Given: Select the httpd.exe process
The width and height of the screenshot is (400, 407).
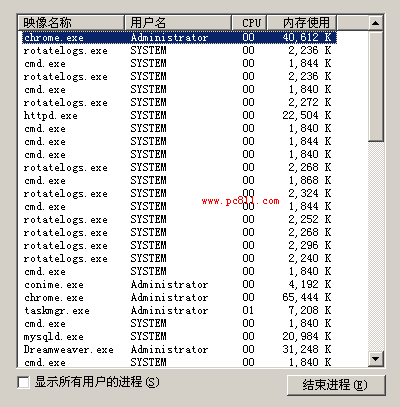Looking at the screenshot, I should click(177, 115).
